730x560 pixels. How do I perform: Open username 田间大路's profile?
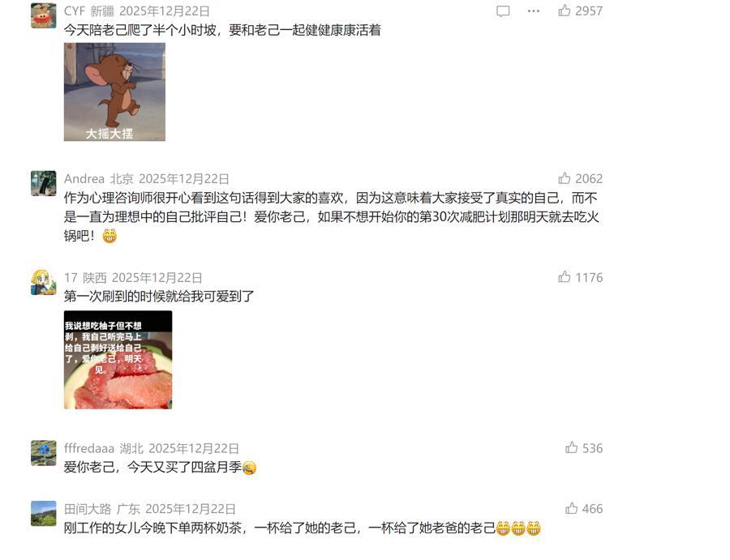coord(88,509)
